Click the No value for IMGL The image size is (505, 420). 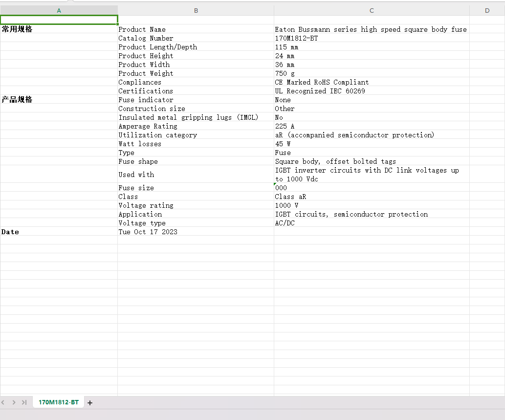[x=372, y=117]
